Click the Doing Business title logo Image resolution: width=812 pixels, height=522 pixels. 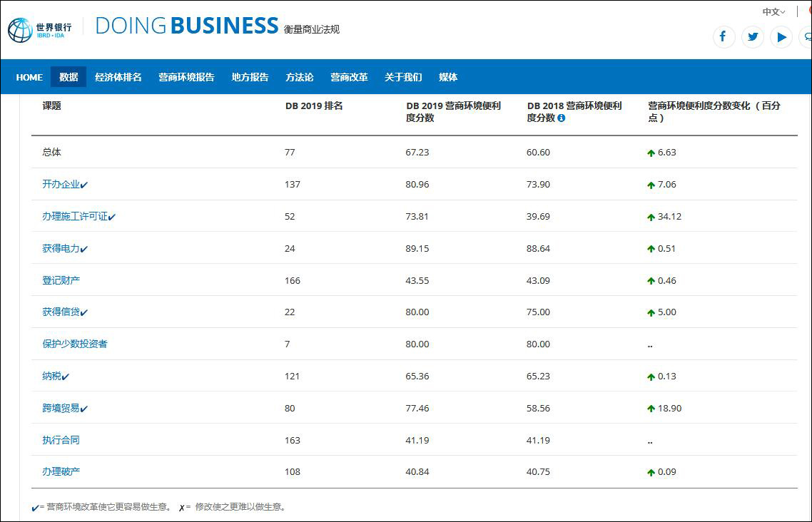pyautogui.click(x=186, y=26)
